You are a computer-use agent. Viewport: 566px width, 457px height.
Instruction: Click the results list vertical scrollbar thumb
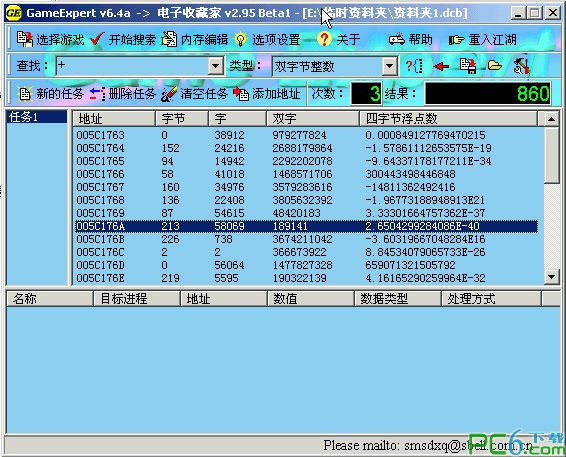[x=551, y=155]
